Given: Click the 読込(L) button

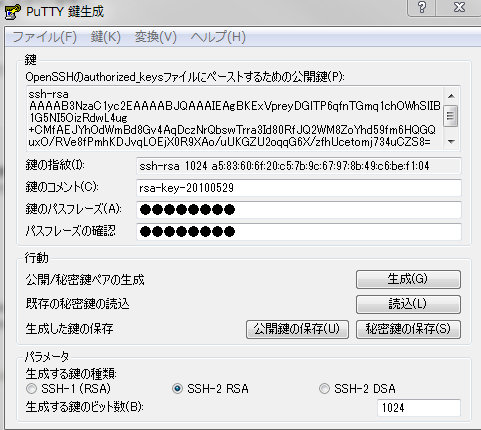Looking at the screenshot, I should click(x=408, y=304).
